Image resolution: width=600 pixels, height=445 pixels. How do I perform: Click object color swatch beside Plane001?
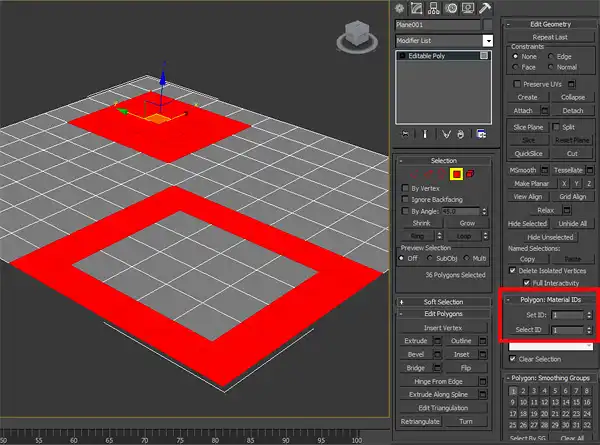(488, 24)
